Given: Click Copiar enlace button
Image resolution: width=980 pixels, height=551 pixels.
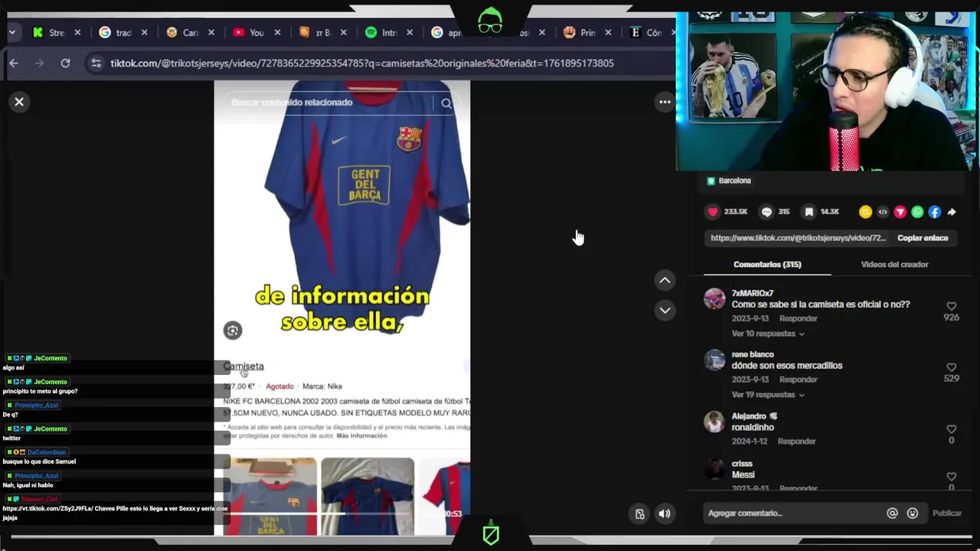Looking at the screenshot, I should tap(923, 238).
